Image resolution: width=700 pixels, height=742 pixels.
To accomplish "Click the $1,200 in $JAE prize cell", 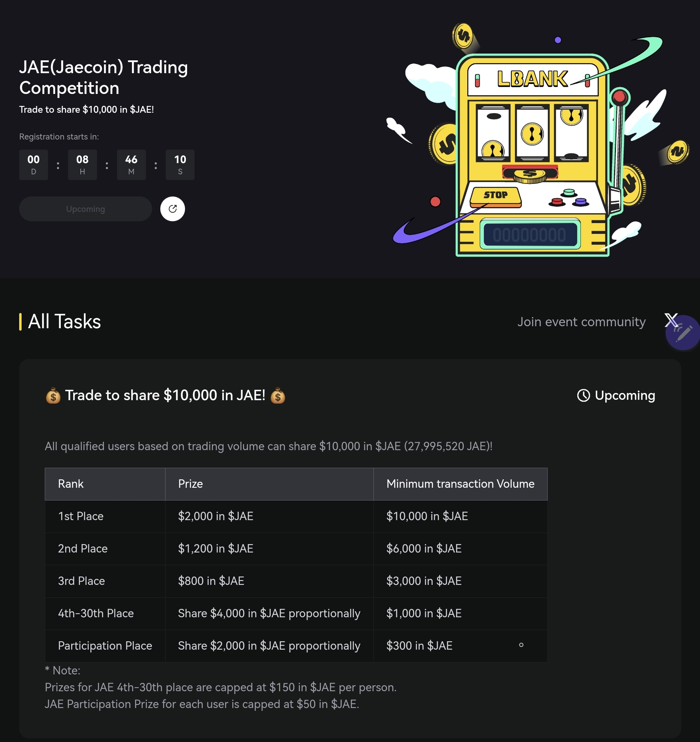I will tap(269, 549).
